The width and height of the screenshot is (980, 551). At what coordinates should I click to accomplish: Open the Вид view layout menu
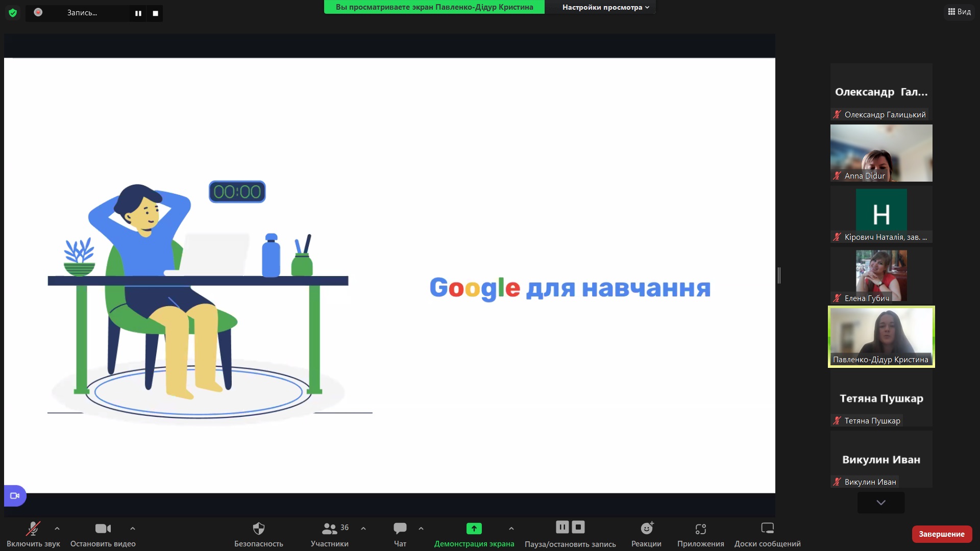point(959,11)
